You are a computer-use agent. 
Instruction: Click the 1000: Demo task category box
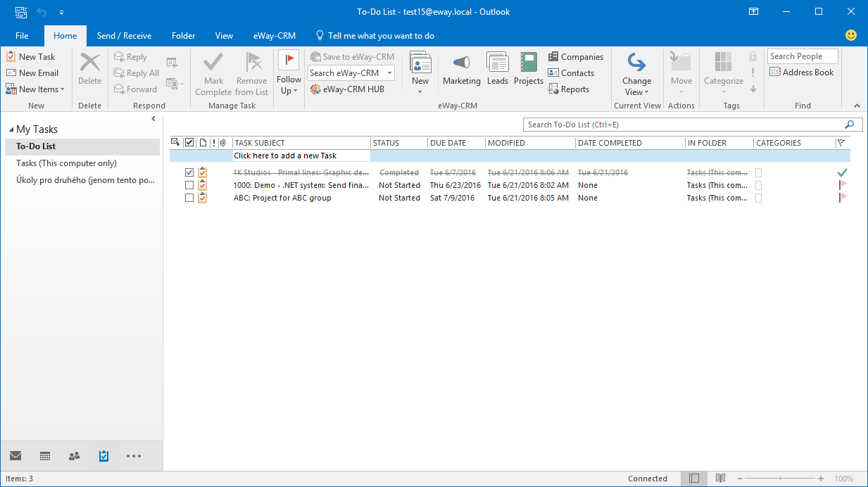(759, 185)
